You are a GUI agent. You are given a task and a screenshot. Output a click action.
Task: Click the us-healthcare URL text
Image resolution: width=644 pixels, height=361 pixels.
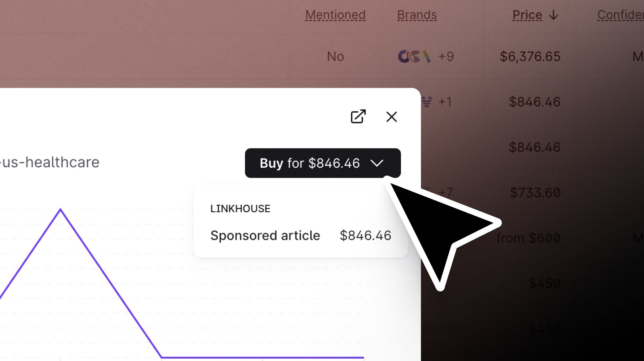50,162
